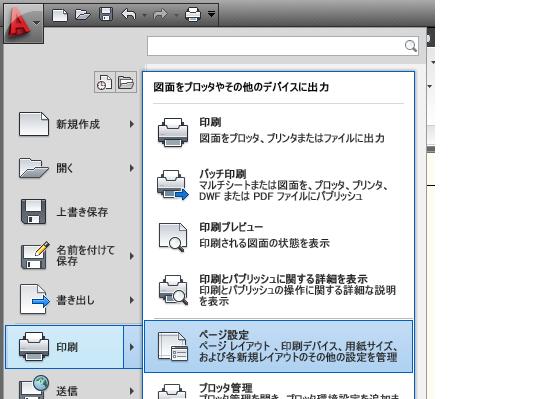Image resolution: width=534 pixels, height=399 pixels.
Task: Click the plot details printer magnifier icon
Action: coord(173,290)
